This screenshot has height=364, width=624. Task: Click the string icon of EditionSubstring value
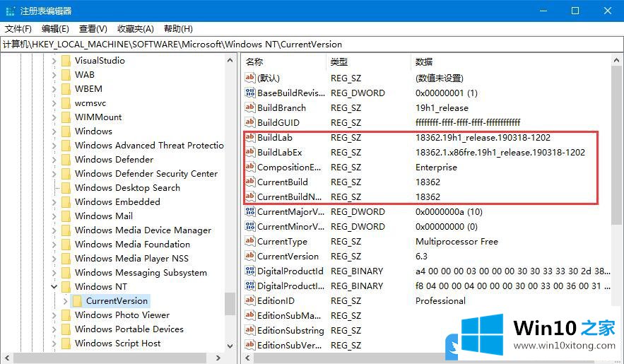[x=250, y=330]
